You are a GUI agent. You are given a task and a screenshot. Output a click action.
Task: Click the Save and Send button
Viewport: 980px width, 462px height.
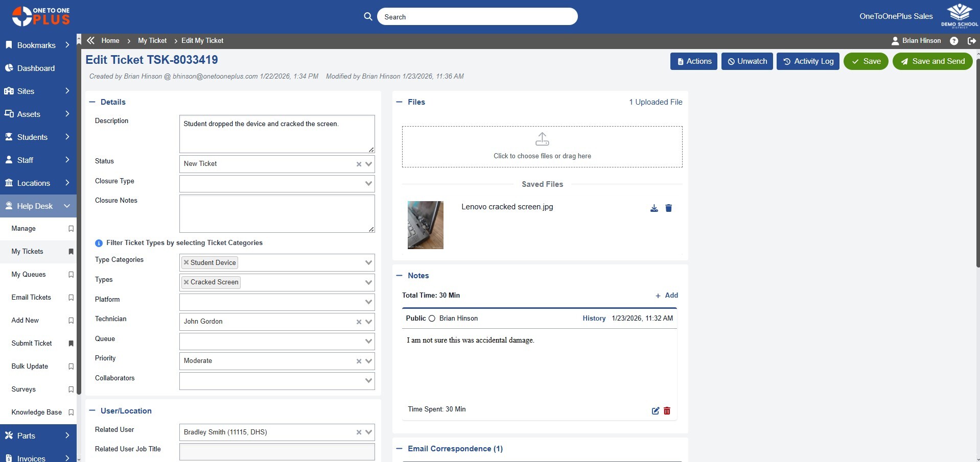932,61
